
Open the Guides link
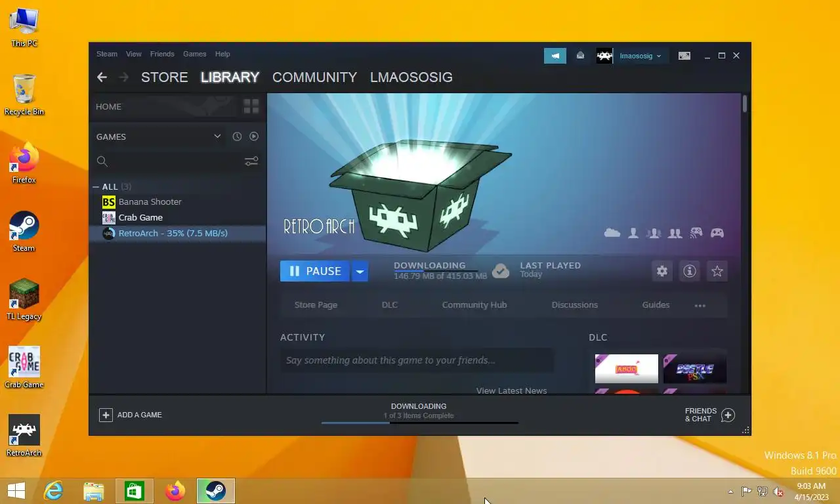656,305
